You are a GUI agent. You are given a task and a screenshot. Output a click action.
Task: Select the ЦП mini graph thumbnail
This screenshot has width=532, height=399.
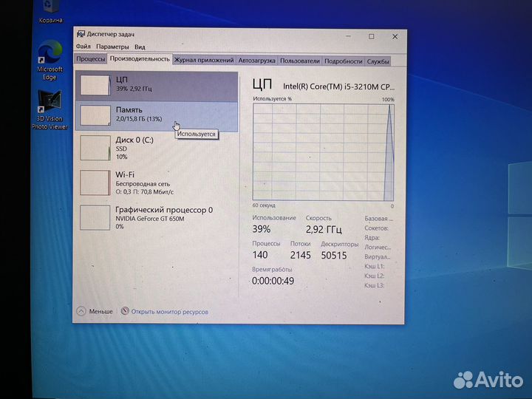pos(94,84)
